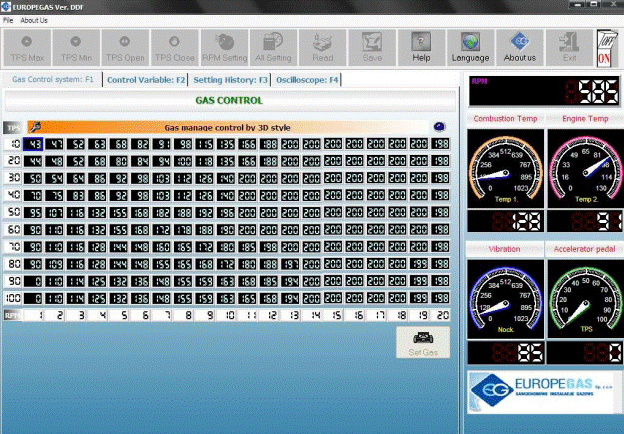This screenshot has width=624, height=434.
Task: Open the Oscilloscope: F4 tab
Action: 308,79
